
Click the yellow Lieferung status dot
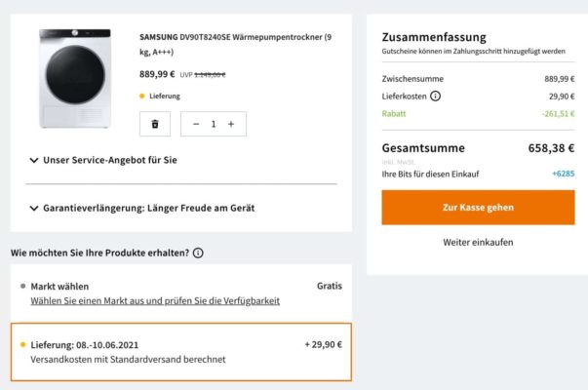pos(142,96)
